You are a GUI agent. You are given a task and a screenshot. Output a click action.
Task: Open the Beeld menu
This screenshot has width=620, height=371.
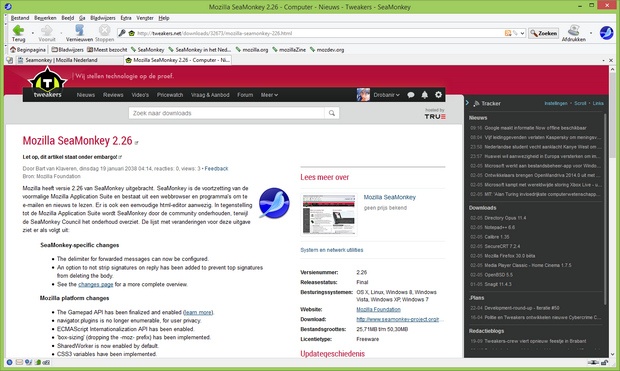[68, 18]
